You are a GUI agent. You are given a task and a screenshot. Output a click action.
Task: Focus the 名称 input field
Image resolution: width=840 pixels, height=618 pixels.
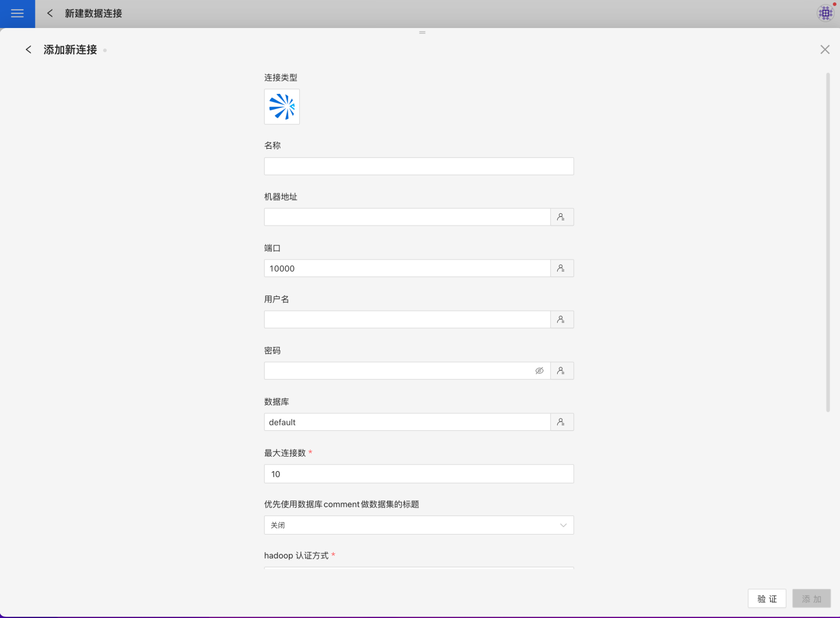418,166
